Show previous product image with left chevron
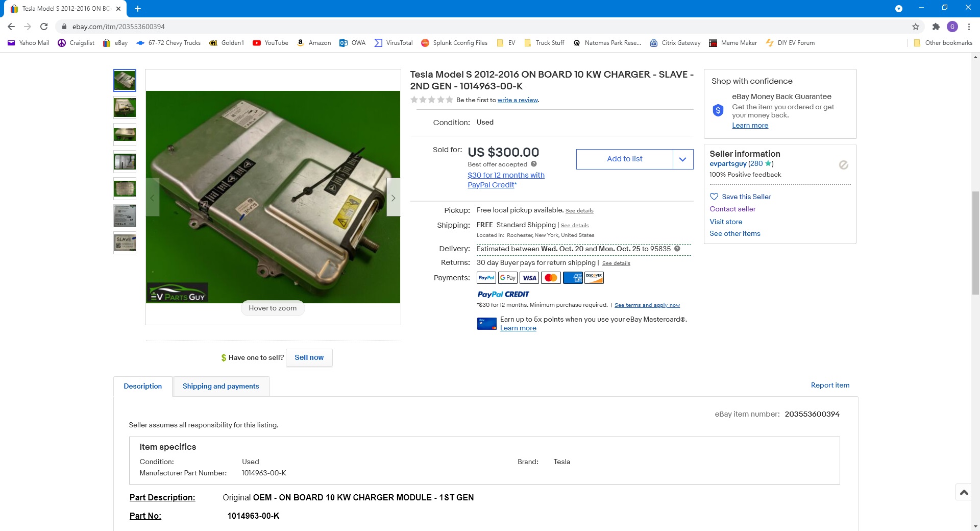 click(x=152, y=198)
